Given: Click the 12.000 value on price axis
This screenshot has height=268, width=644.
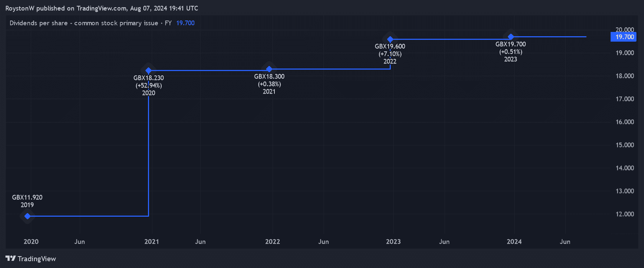Looking at the screenshot, I should [625, 214].
